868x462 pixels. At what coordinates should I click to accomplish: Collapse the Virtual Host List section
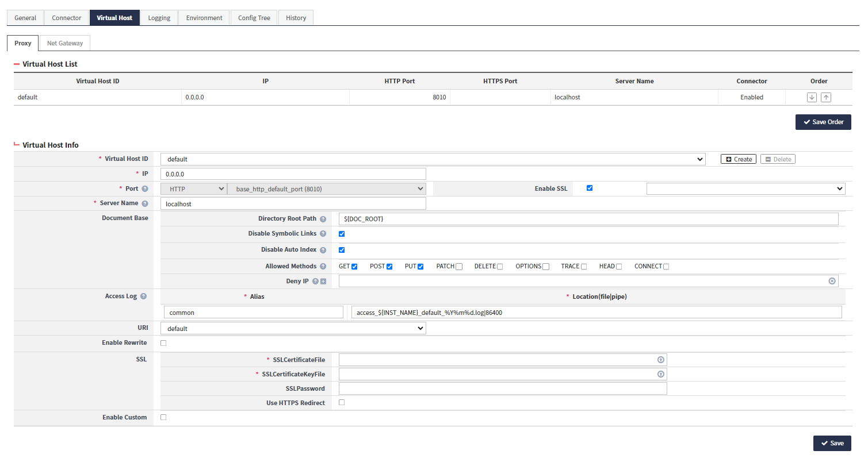tap(16, 64)
